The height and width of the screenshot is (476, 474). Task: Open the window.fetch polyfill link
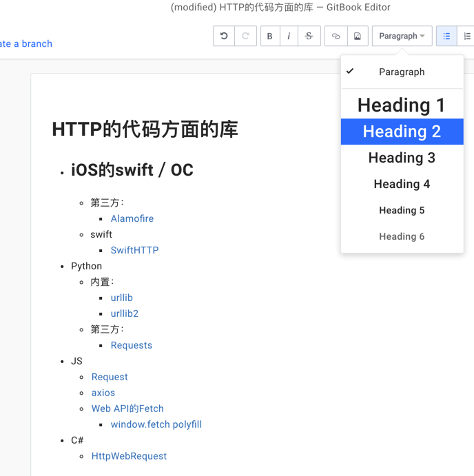pos(156,424)
